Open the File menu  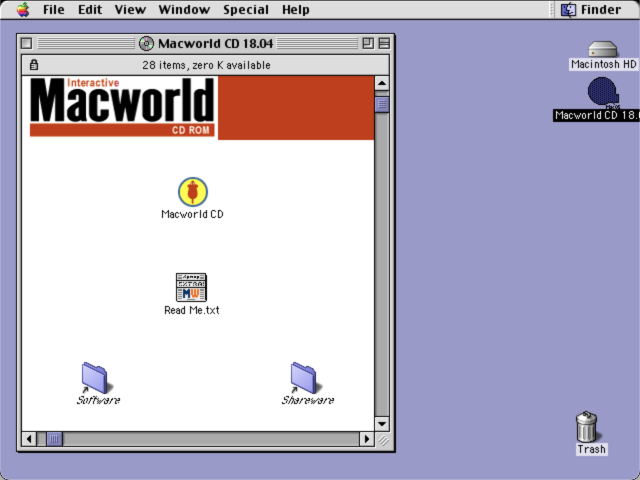point(53,9)
